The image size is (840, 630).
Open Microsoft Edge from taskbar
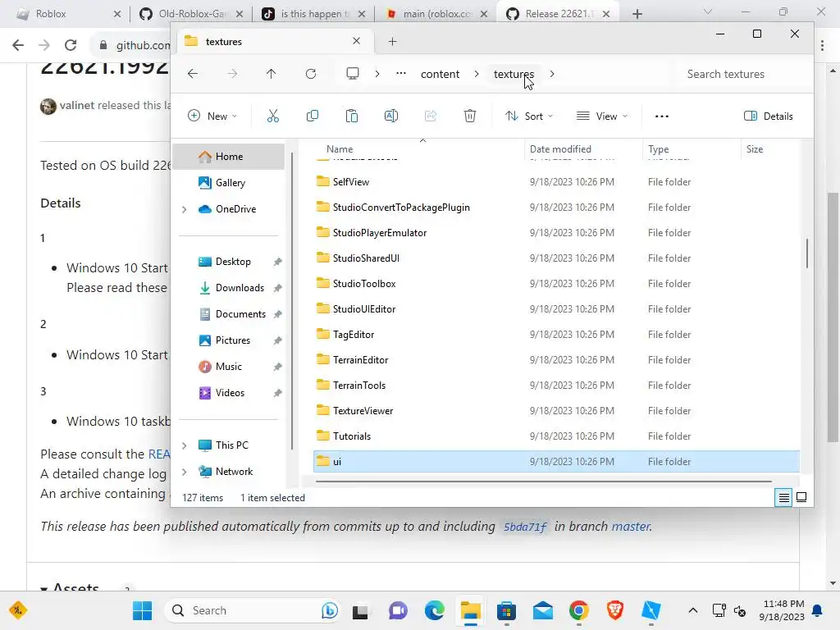(x=435, y=610)
